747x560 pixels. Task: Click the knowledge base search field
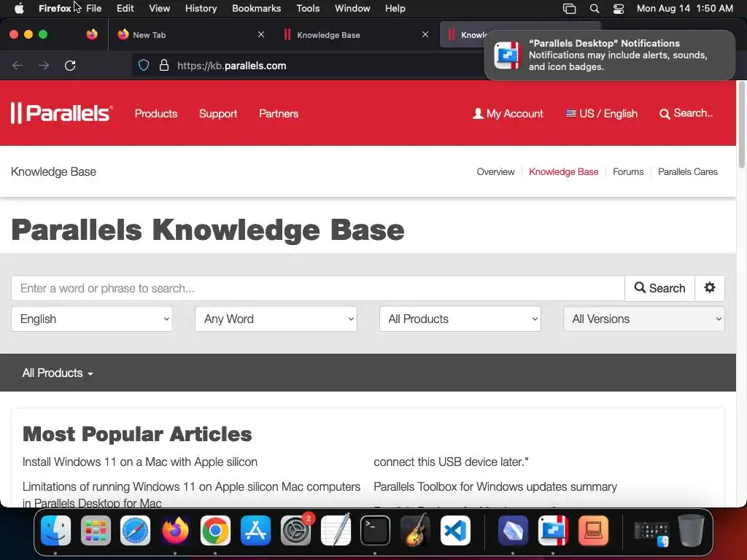click(x=318, y=287)
